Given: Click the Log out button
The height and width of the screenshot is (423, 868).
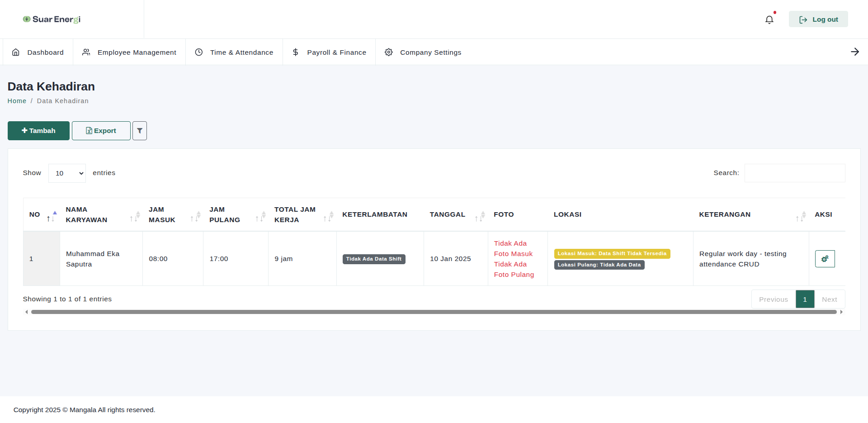Looking at the screenshot, I should [x=818, y=19].
